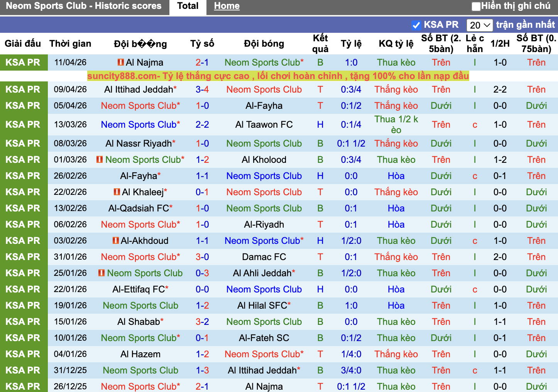Open Al Kholood team link
Screen dimensions: 558x392
264,160
